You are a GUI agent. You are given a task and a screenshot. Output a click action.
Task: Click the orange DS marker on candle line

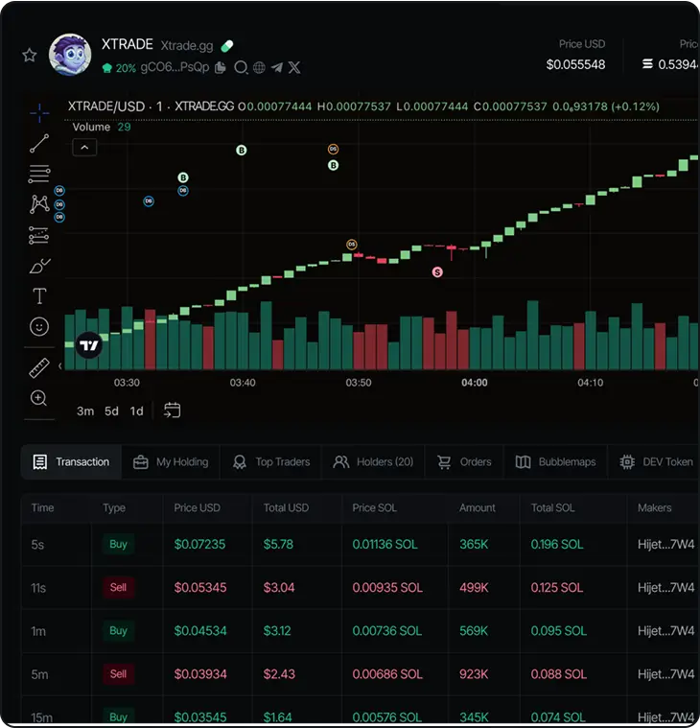click(x=352, y=245)
